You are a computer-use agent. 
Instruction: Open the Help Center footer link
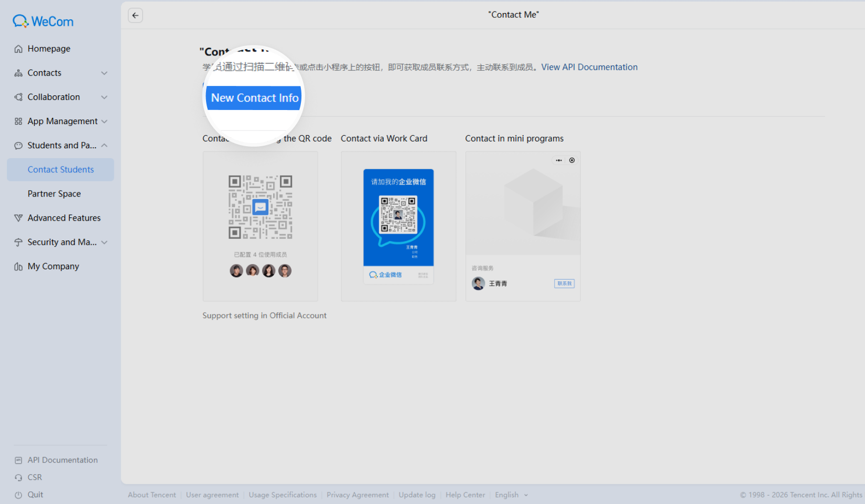point(465,495)
